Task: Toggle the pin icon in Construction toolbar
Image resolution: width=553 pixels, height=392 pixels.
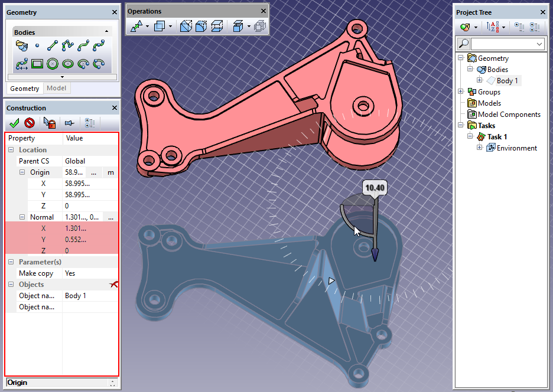Action: [x=69, y=123]
